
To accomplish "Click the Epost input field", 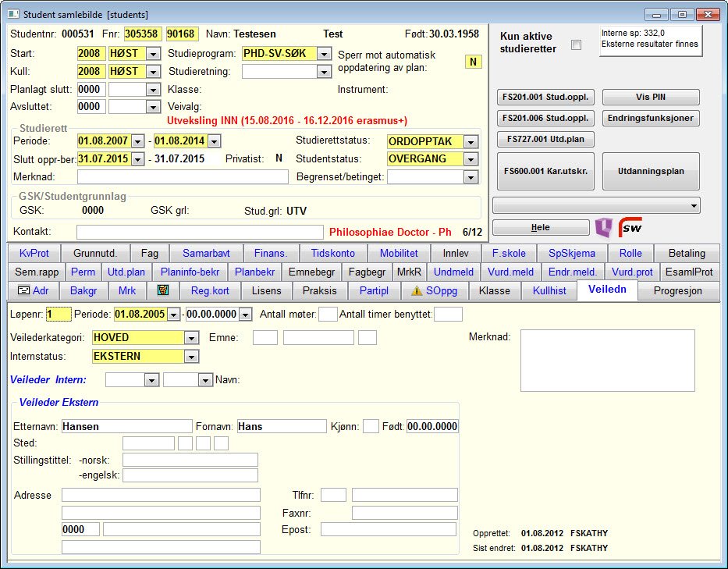I will click(389, 529).
